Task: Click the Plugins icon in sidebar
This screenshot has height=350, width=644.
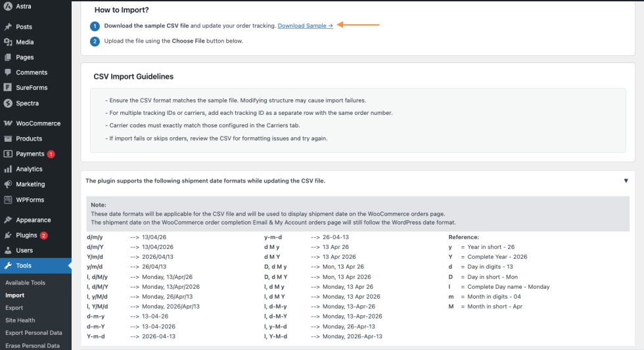Action: tap(8, 235)
